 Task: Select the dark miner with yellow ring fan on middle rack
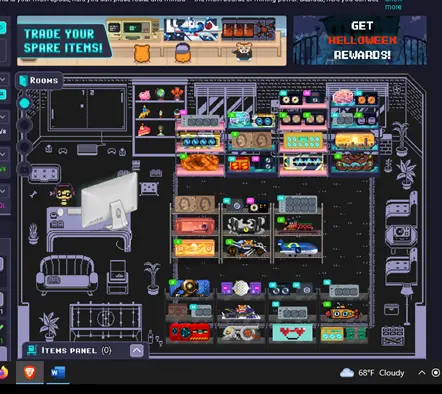(258, 207)
